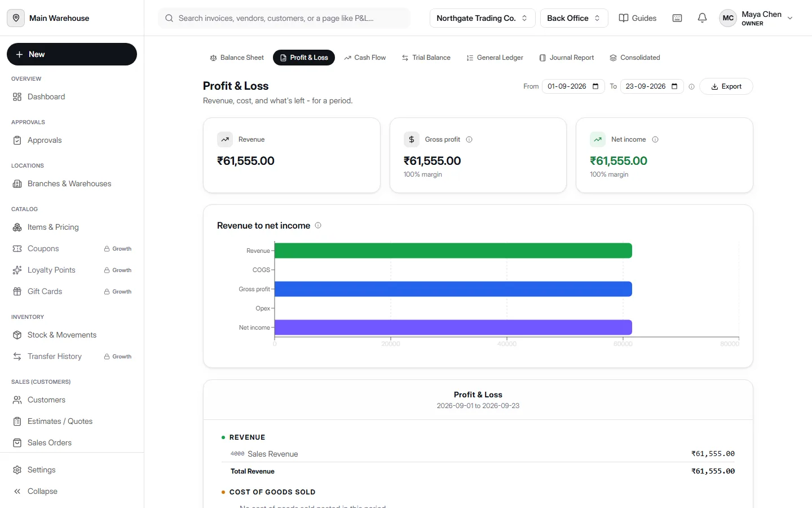Switch to the Balance Sheet tab
812x508 pixels.
(x=237, y=58)
